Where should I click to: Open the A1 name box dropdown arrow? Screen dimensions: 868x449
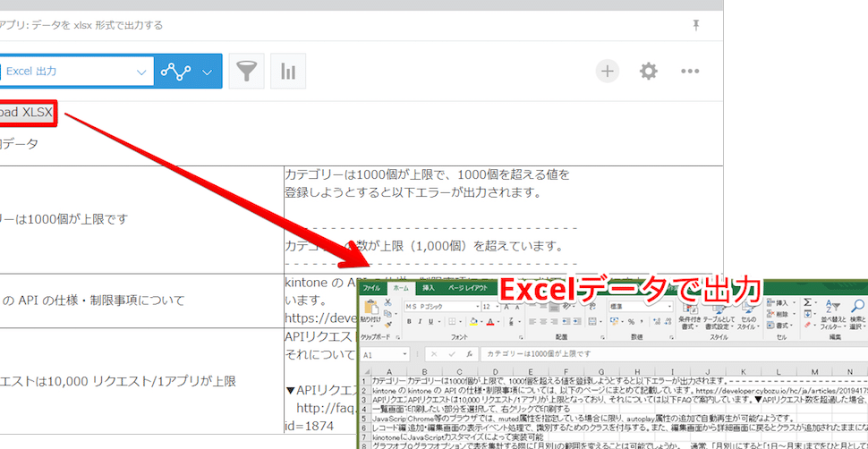click(x=405, y=354)
